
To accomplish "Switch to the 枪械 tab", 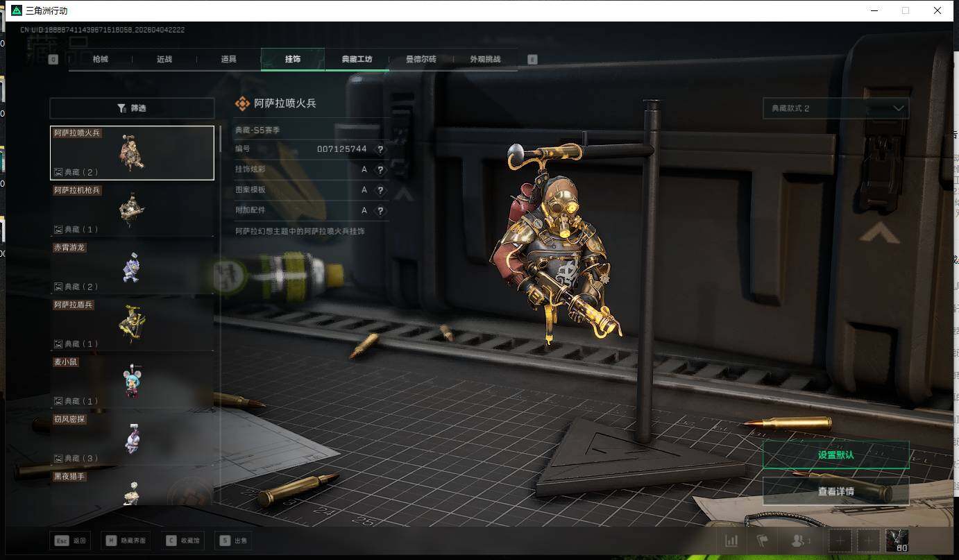I will click(x=101, y=60).
